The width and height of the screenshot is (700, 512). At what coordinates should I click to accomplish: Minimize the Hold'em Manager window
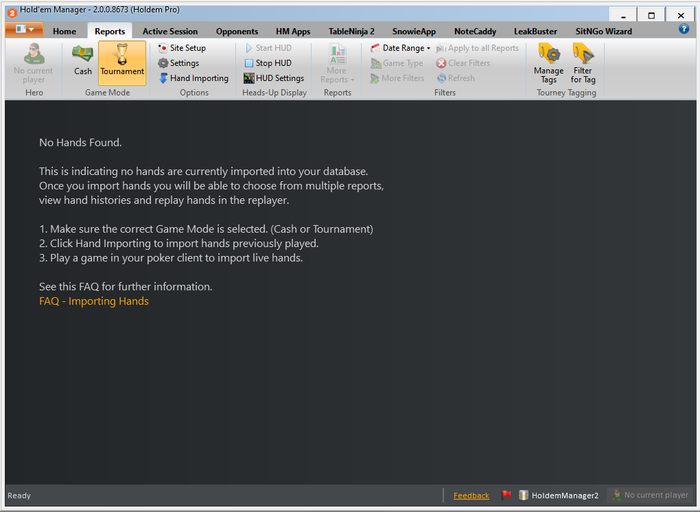point(623,15)
